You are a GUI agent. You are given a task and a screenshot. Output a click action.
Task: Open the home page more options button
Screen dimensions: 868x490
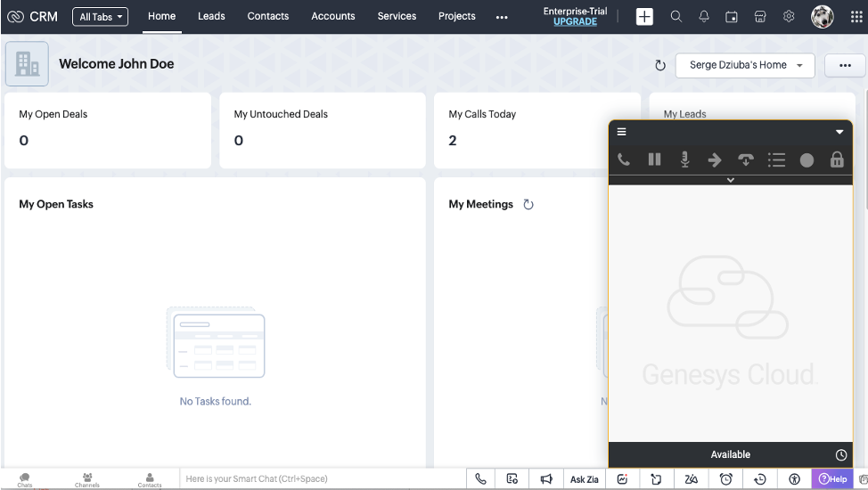[845, 65]
